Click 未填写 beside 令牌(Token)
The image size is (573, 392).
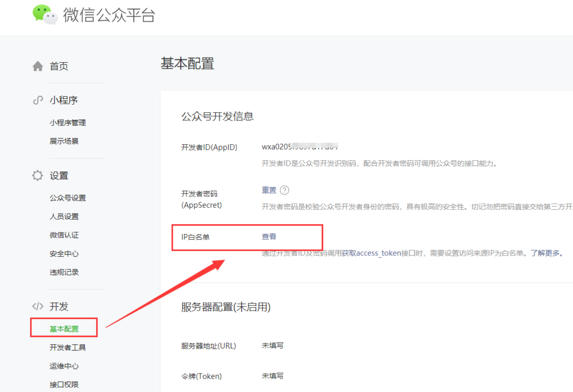tap(273, 376)
